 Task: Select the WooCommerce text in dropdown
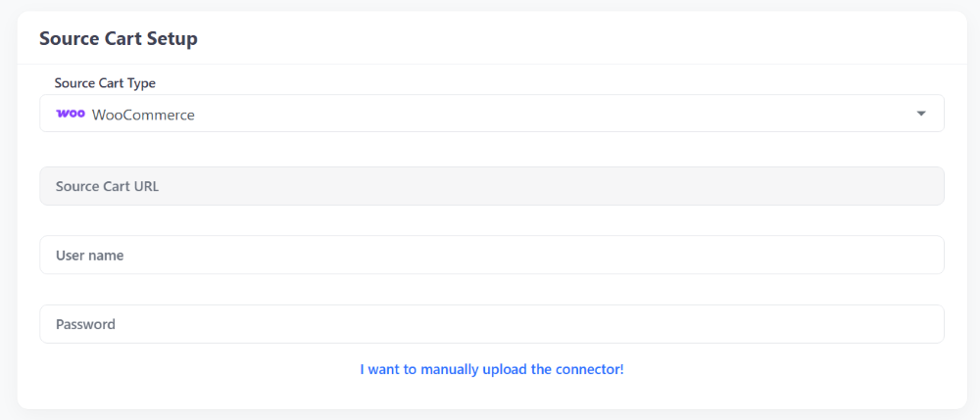pyautogui.click(x=143, y=115)
